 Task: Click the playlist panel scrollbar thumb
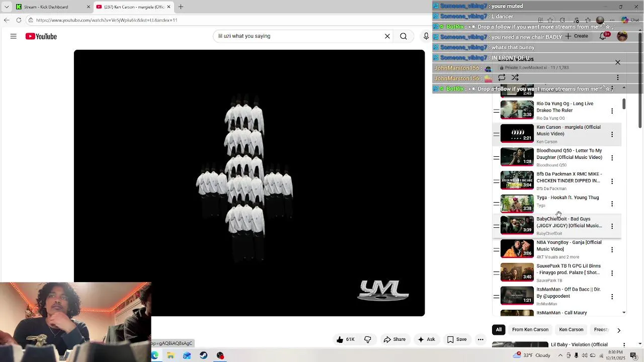pos(624,104)
